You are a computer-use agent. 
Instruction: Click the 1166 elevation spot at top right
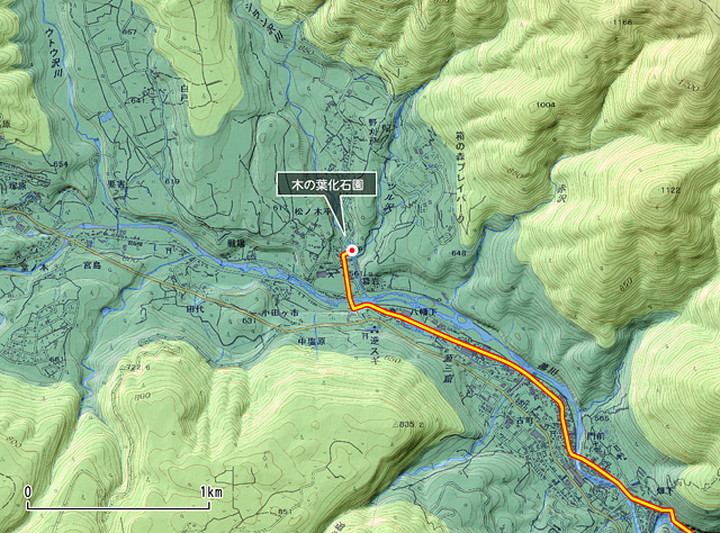click(622, 22)
